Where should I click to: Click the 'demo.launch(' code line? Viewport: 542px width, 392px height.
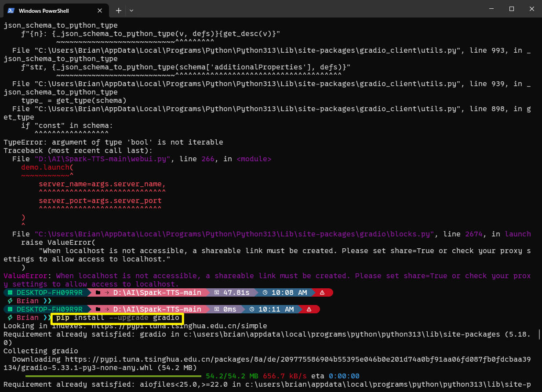pos(47,167)
